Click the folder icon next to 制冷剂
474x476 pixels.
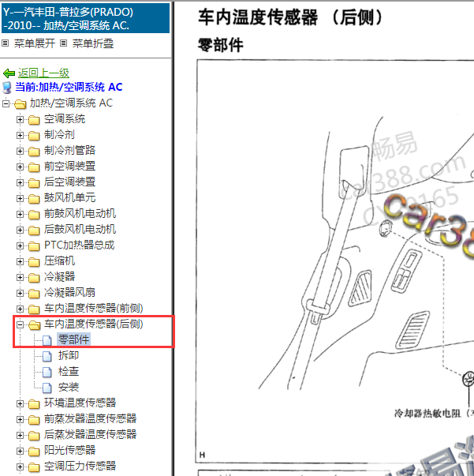[x=34, y=136]
